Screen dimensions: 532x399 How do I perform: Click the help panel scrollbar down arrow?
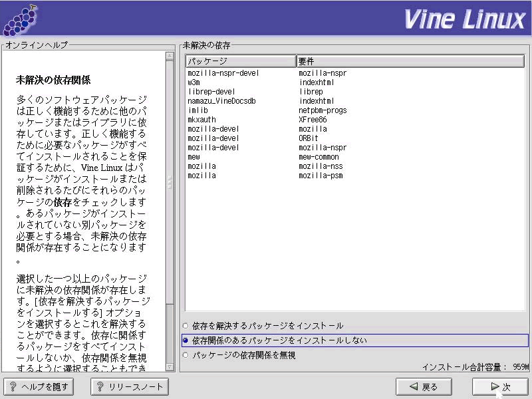tap(170, 367)
